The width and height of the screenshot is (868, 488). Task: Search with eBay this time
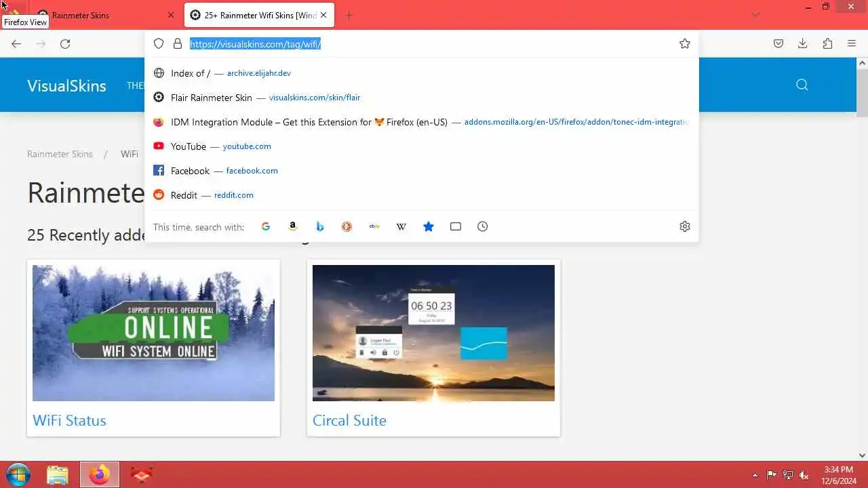pos(374,226)
